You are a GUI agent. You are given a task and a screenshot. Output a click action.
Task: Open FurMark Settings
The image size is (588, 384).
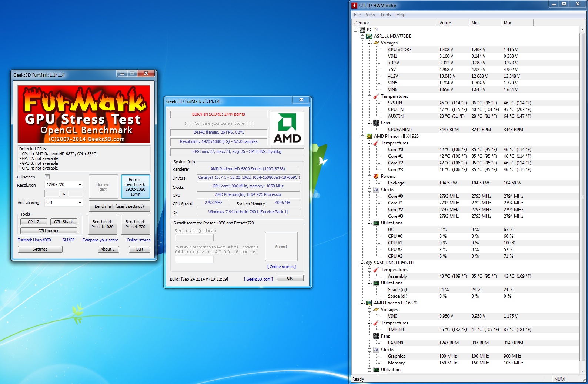coord(40,249)
